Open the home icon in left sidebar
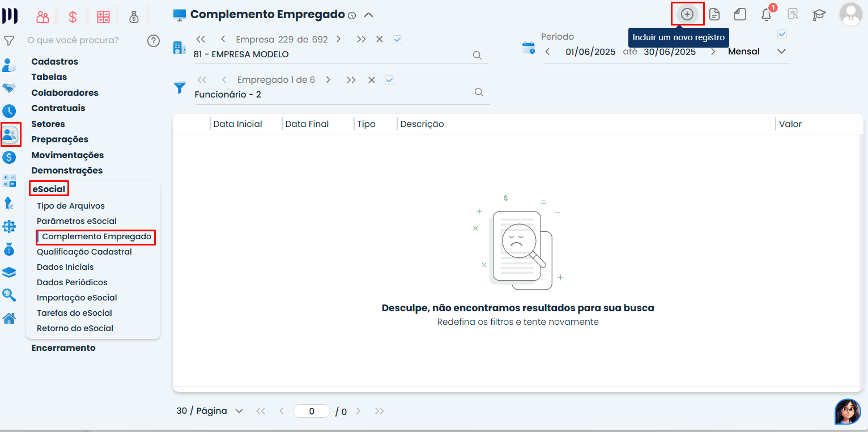 click(x=9, y=319)
